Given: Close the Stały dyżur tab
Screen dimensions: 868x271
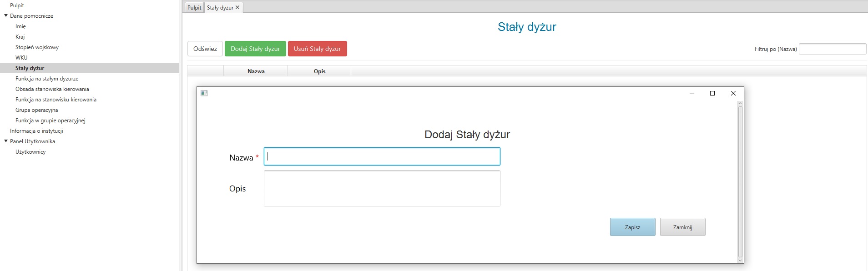Looking at the screenshot, I should pyautogui.click(x=237, y=7).
